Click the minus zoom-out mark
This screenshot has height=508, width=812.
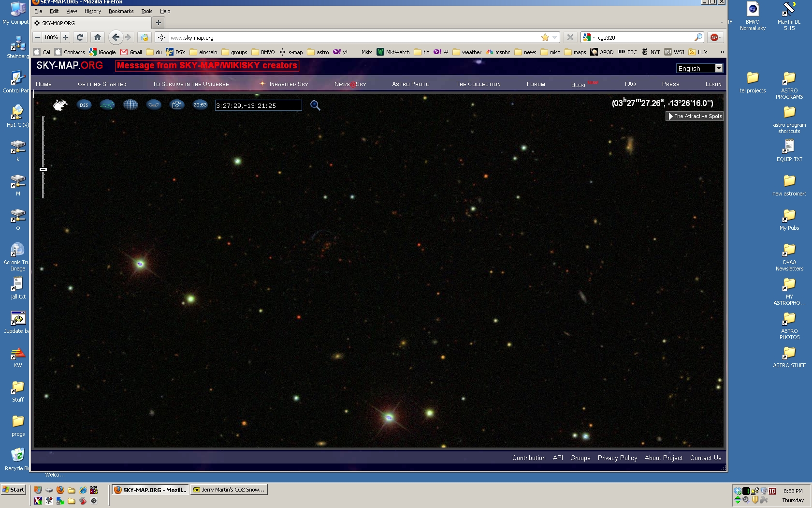(37, 117)
